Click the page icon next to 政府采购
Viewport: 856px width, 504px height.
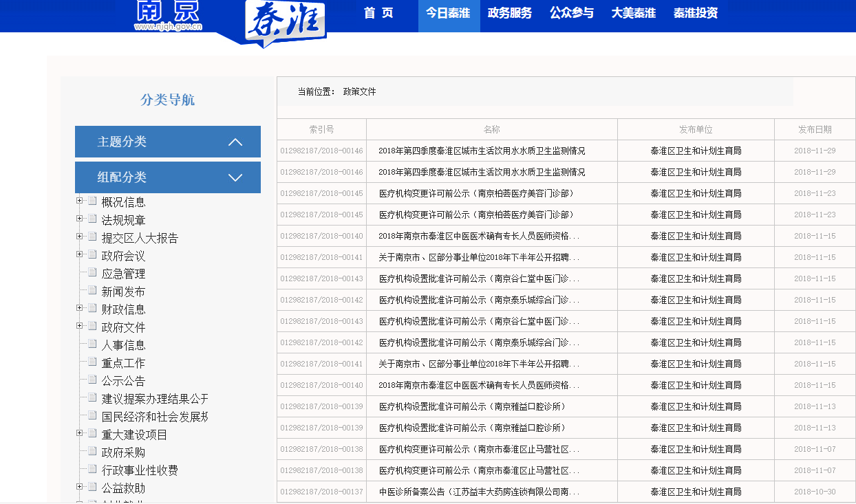point(92,451)
